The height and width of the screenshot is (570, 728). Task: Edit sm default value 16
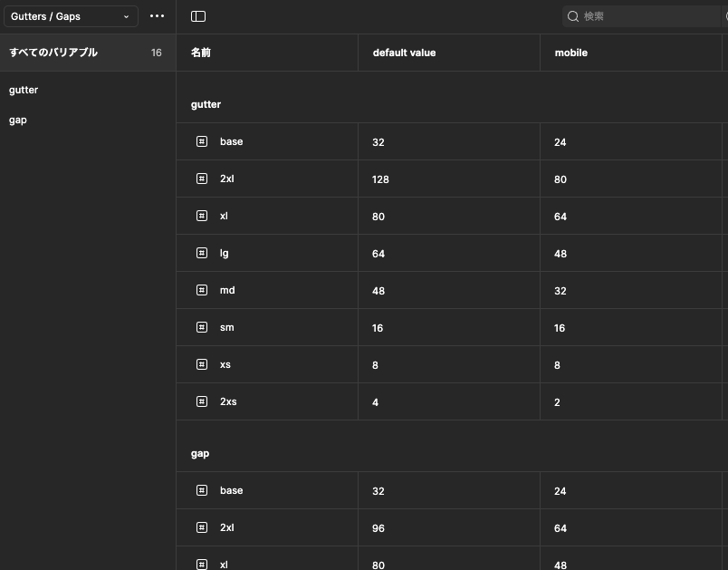coord(378,328)
